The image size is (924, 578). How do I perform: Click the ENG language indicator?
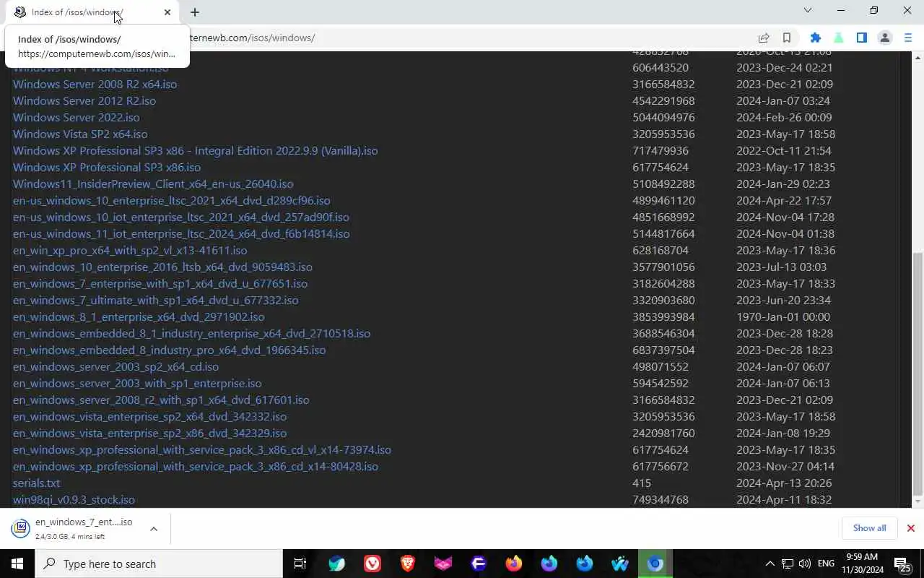coord(826,564)
